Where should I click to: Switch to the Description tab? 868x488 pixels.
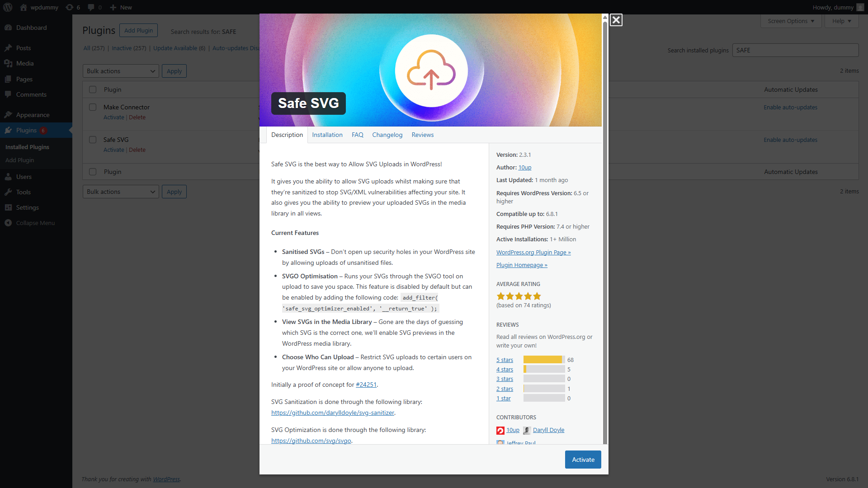[x=287, y=135]
